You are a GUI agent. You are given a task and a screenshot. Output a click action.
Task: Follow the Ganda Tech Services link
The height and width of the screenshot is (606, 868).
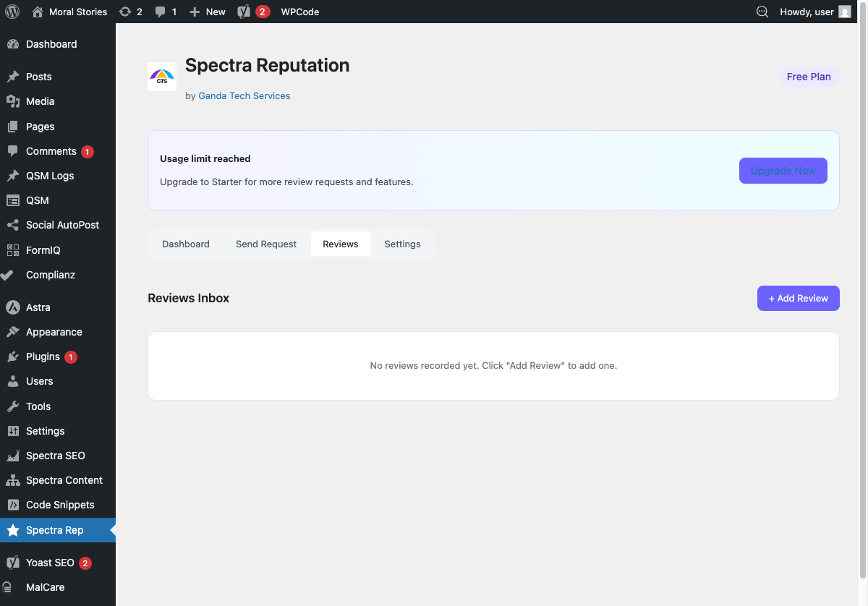[x=244, y=95]
